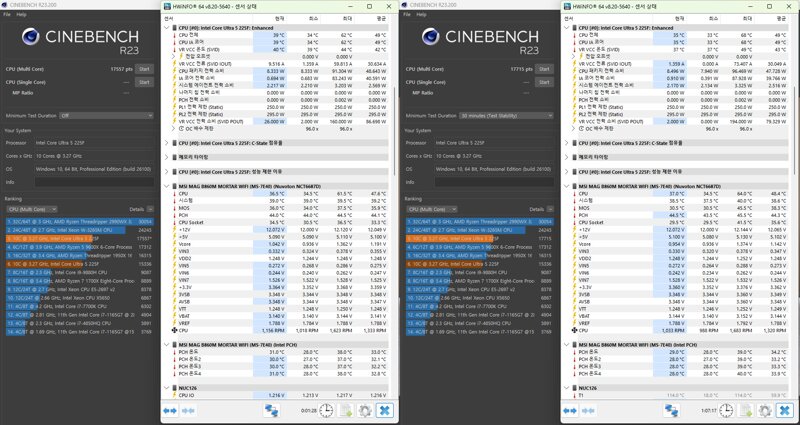Open the File menu in Cinebench scoring 17557 pts
Screen dimensions: 800x425
pyautogui.click(x=7, y=15)
